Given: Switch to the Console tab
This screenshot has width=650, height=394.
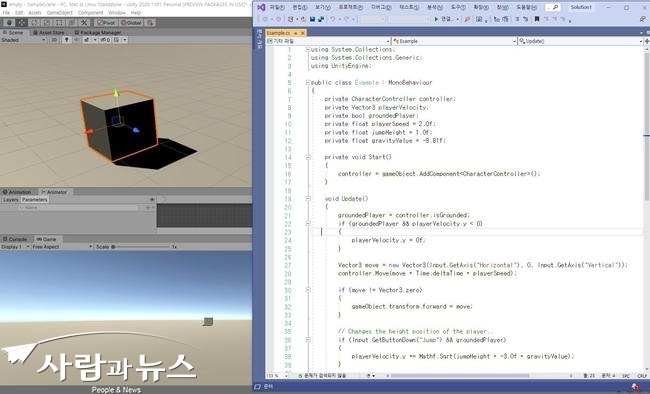Looking at the screenshot, I should click(x=15, y=239).
